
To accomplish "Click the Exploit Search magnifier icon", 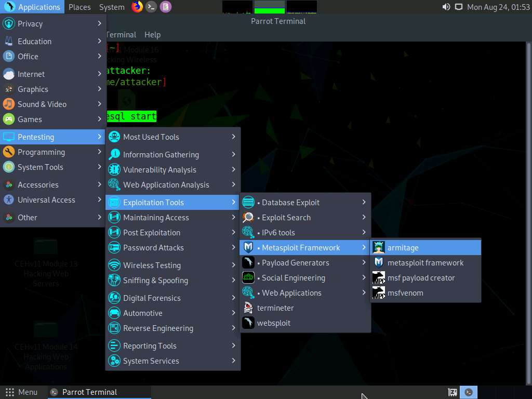I will [x=248, y=218].
